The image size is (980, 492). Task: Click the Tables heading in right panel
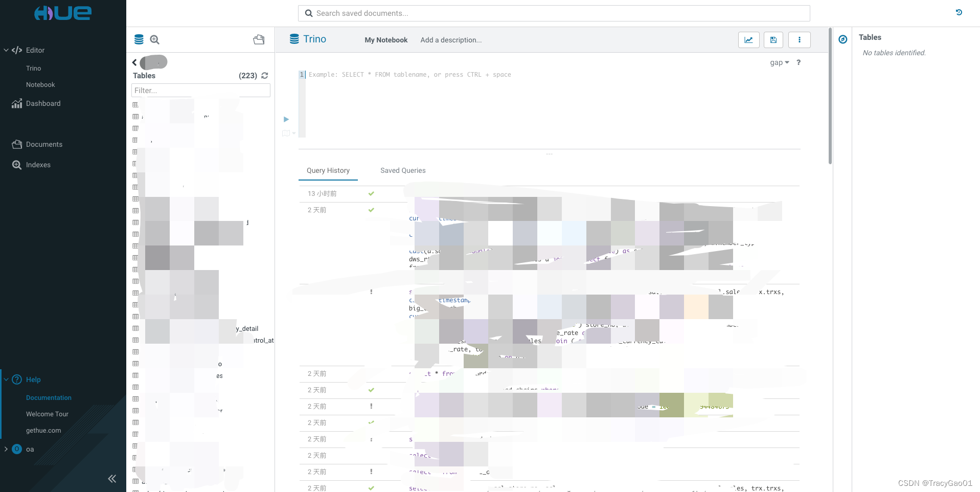pos(870,37)
